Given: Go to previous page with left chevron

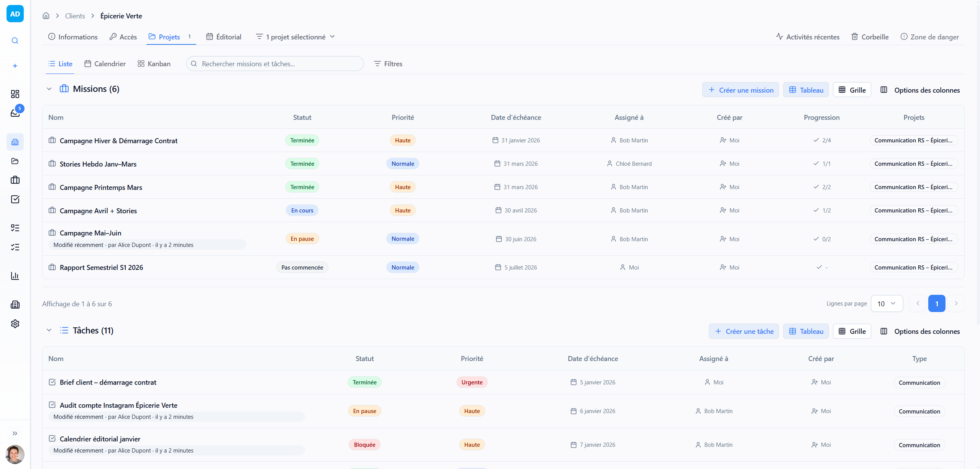Looking at the screenshot, I should pyautogui.click(x=918, y=303).
